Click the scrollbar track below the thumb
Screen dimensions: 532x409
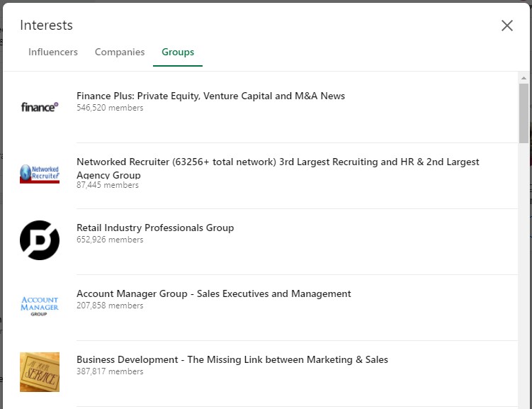(523, 271)
